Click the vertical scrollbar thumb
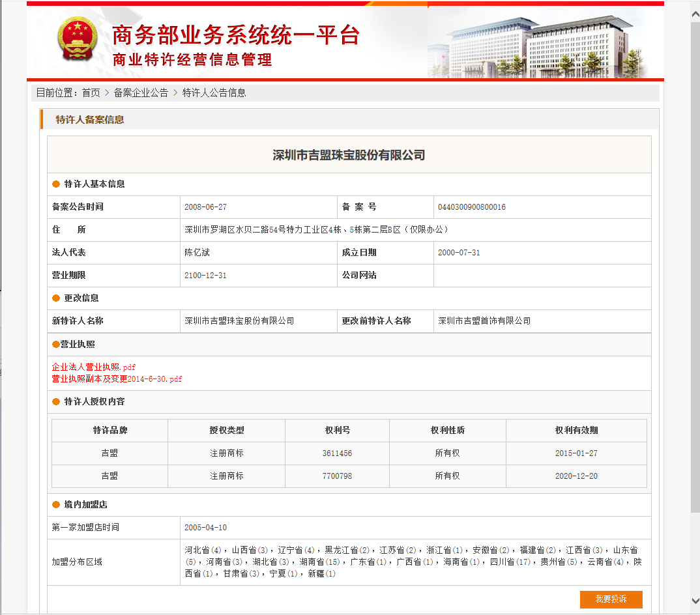The image size is (700, 615). (x=695, y=261)
